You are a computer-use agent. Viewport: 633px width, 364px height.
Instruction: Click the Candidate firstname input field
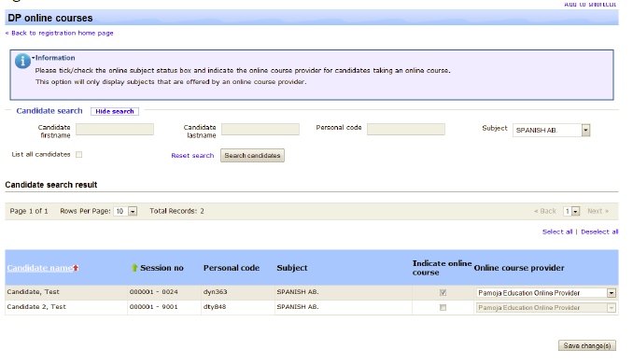[115, 129]
